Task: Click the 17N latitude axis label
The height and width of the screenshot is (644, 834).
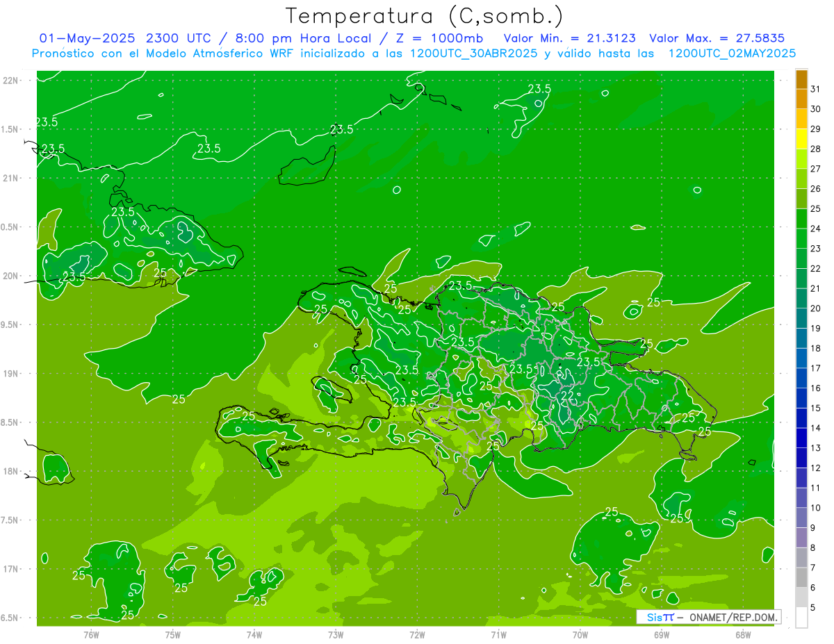Action: point(12,569)
